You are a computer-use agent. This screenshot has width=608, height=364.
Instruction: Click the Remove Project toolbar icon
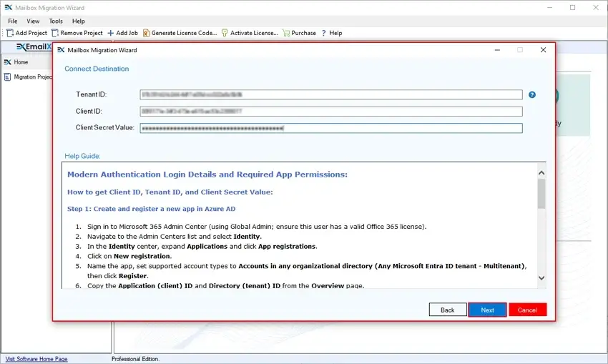click(x=55, y=33)
